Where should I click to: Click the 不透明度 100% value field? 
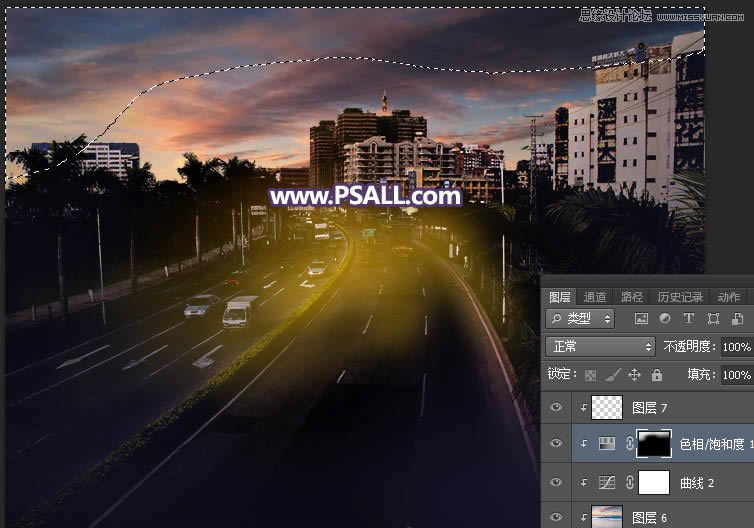[735, 347]
